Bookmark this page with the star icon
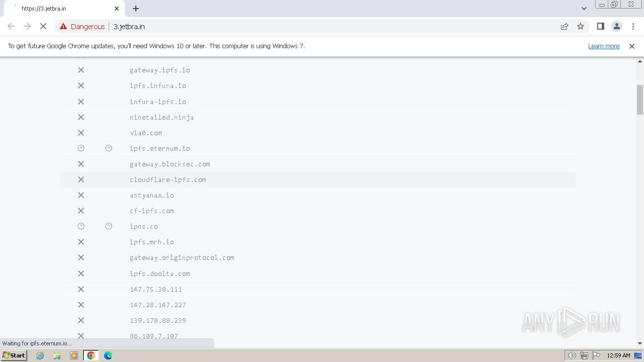The height and width of the screenshot is (362, 644). pyautogui.click(x=581, y=26)
